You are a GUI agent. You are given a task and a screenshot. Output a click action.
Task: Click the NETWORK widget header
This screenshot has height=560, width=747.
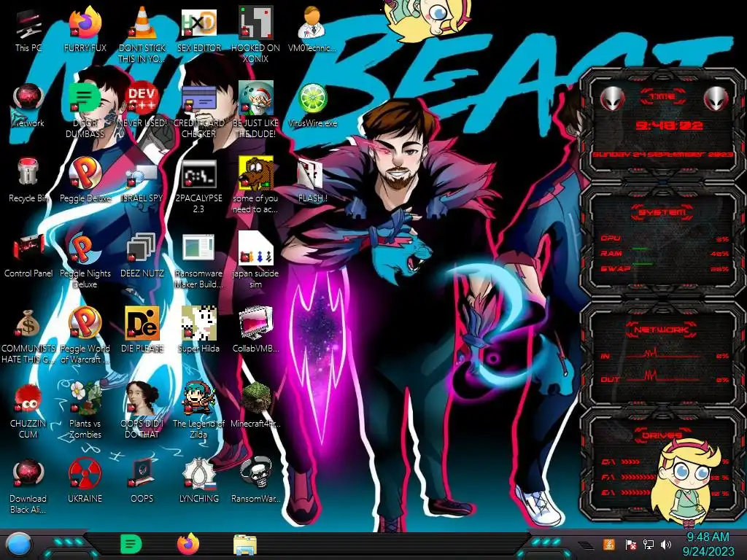(x=662, y=329)
